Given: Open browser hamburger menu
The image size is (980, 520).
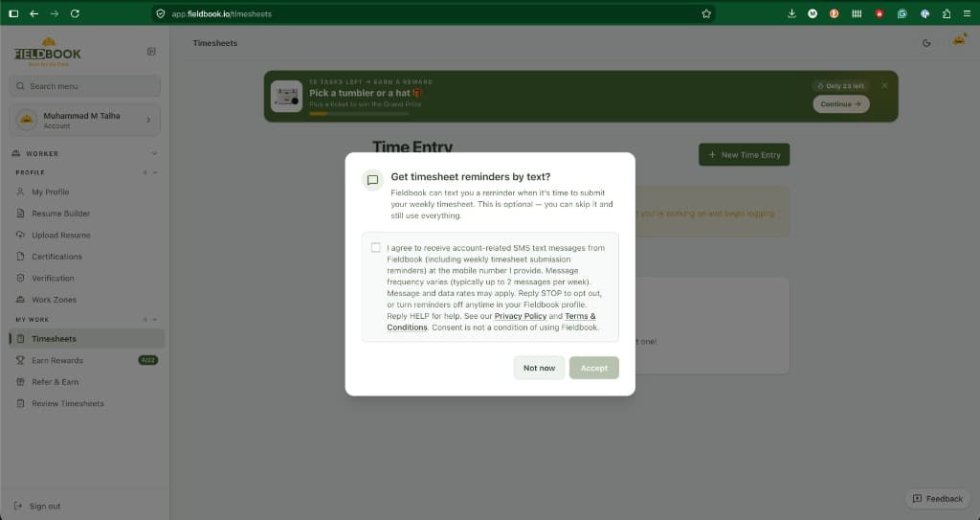Looking at the screenshot, I should tap(967, 13).
